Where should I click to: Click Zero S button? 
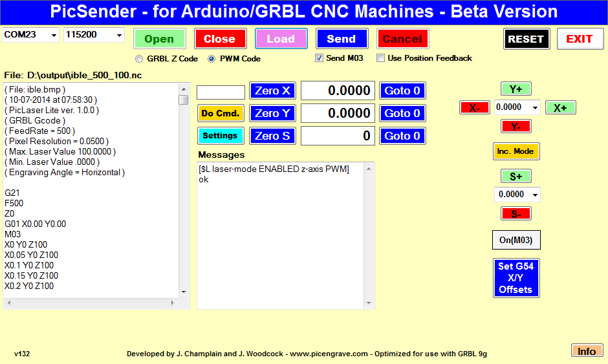coord(272,136)
